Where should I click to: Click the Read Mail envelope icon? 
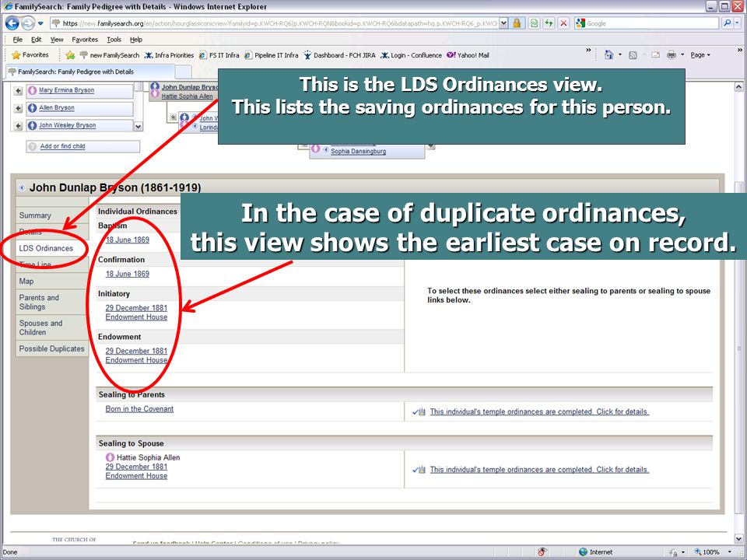click(655, 54)
